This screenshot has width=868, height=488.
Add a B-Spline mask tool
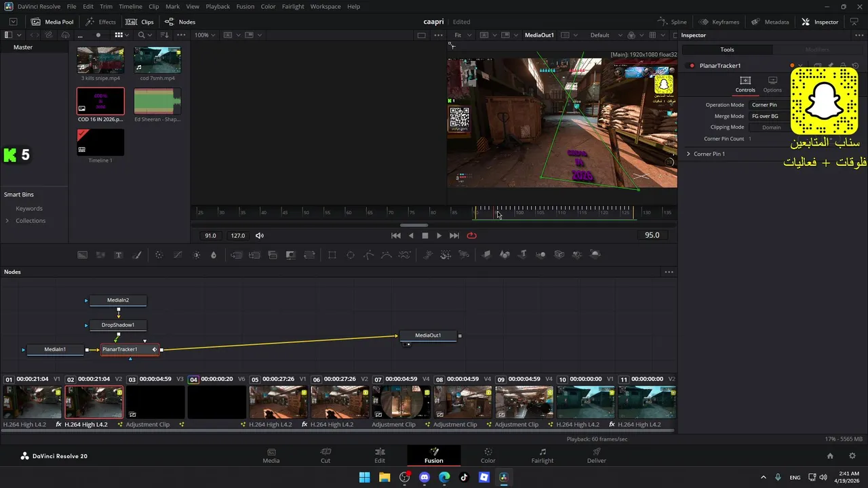pos(386,255)
